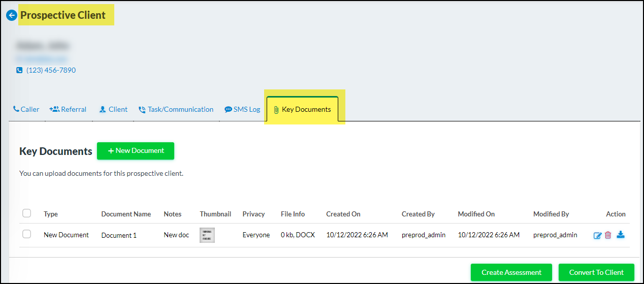Click the (123) 456-7890 phone link

pos(51,70)
